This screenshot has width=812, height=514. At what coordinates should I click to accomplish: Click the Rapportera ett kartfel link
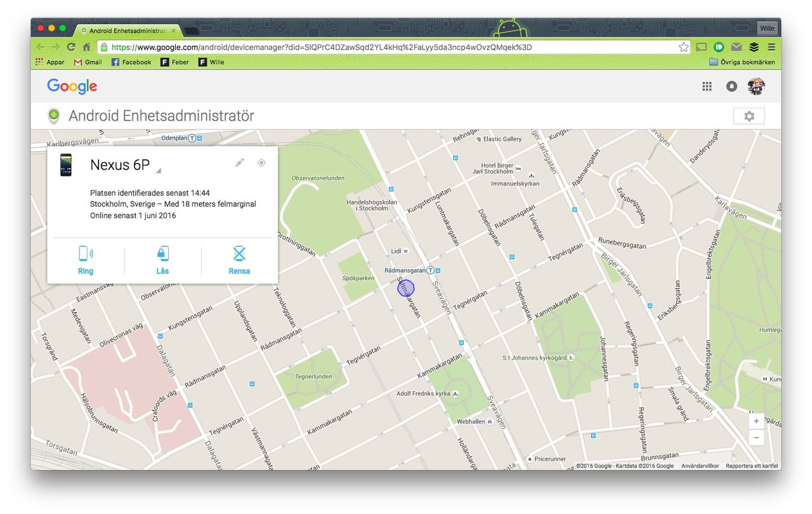[x=752, y=465]
